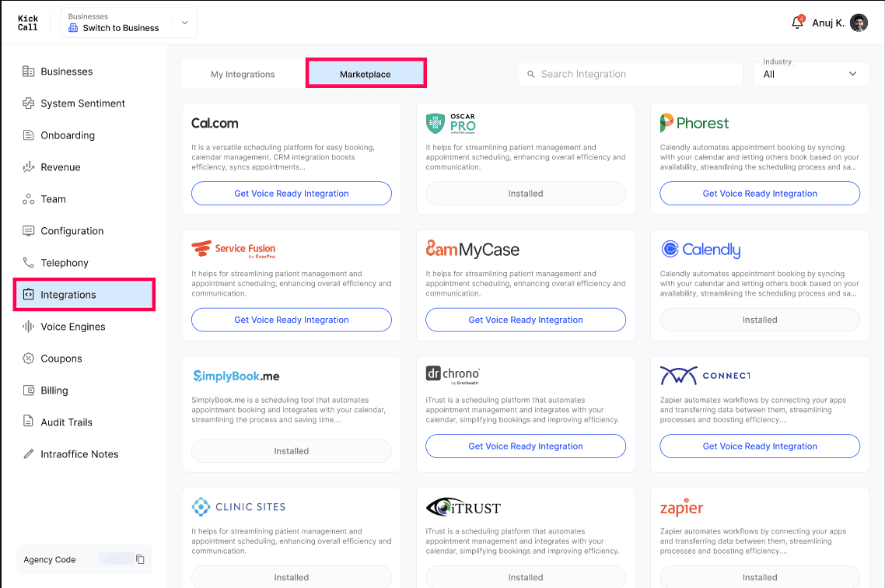The width and height of the screenshot is (885, 588).
Task: Focus the Search Integration field
Action: pos(631,74)
